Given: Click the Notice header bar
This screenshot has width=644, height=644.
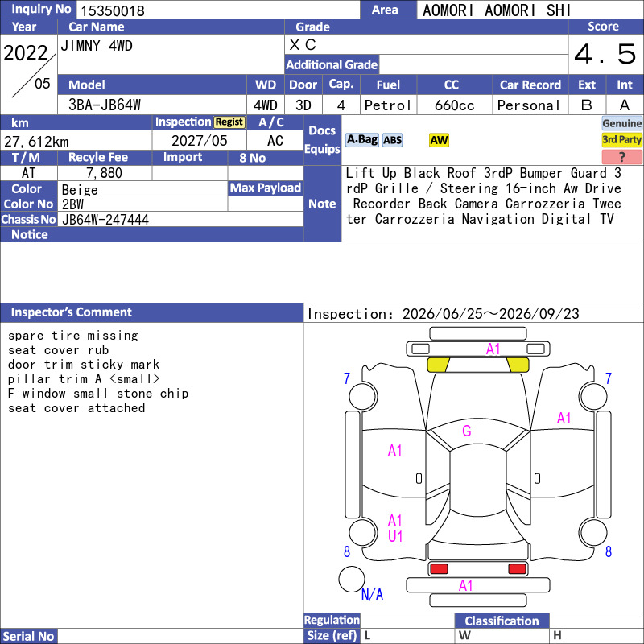Looking at the screenshot, I should tap(151, 234).
